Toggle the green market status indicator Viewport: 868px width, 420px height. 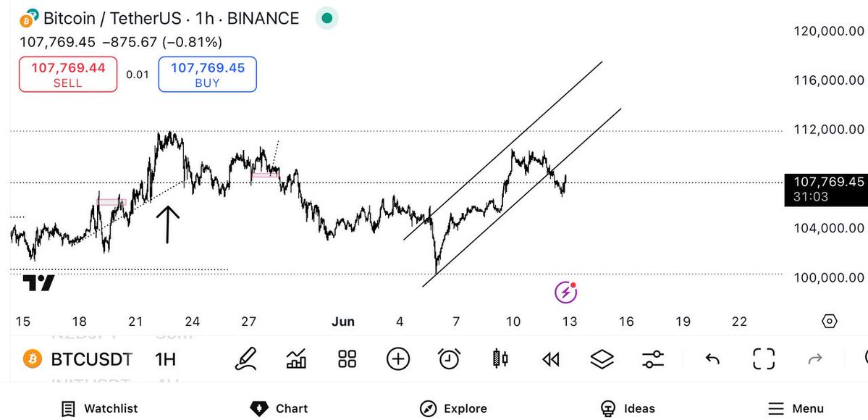point(326,18)
